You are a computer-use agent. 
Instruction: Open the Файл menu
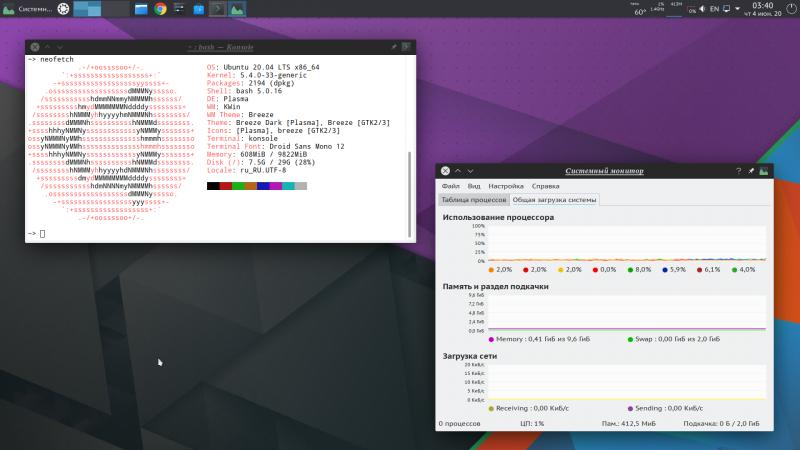coord(451,186)
